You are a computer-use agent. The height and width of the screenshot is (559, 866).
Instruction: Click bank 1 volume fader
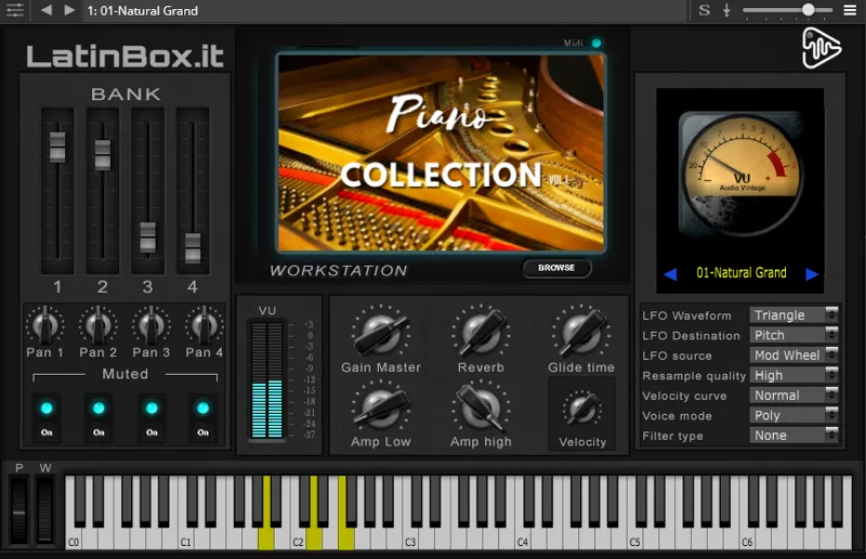coord(57,147)
